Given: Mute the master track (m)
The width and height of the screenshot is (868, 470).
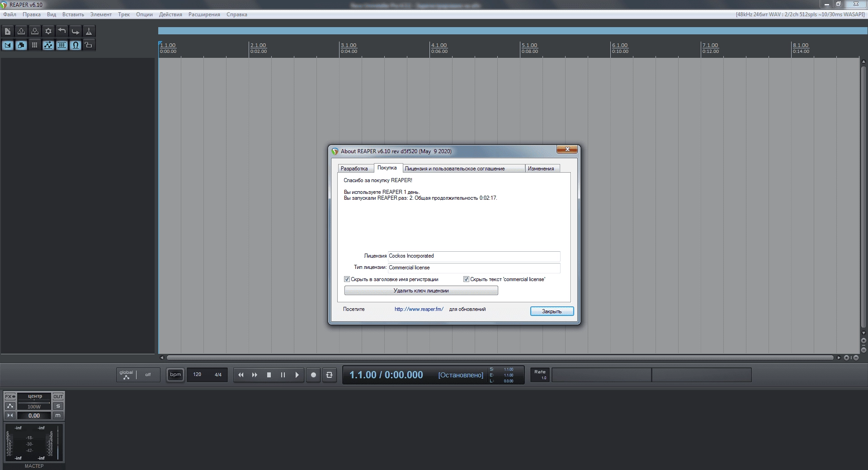Looking at the screenshot, I should tap(58, 415).
